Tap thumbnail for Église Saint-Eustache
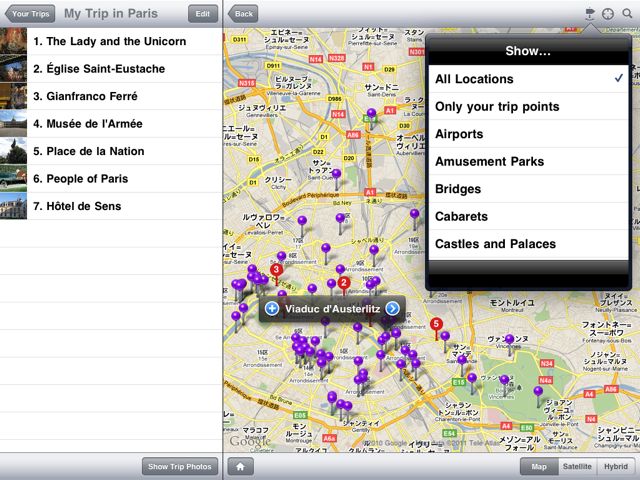The height and width of the screenshot is (480, 640). tap(13, 69)
